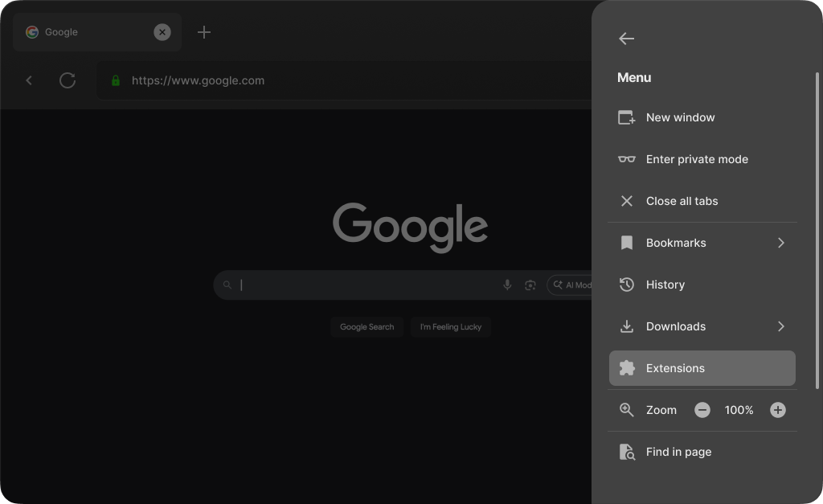This screenshot has height=504, width=823.
Task: Open Google Lens image search
Action: 530,285
